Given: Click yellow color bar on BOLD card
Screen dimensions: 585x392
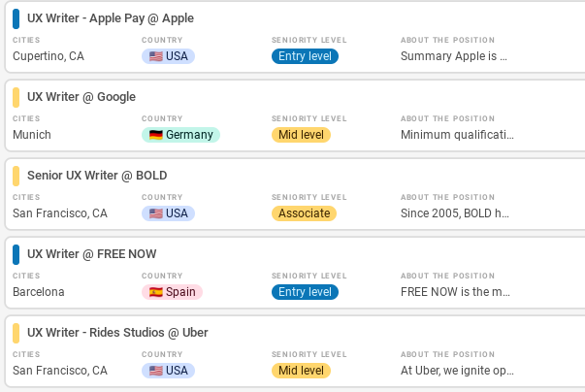Looking at the screenshot, I should point(16,176).
